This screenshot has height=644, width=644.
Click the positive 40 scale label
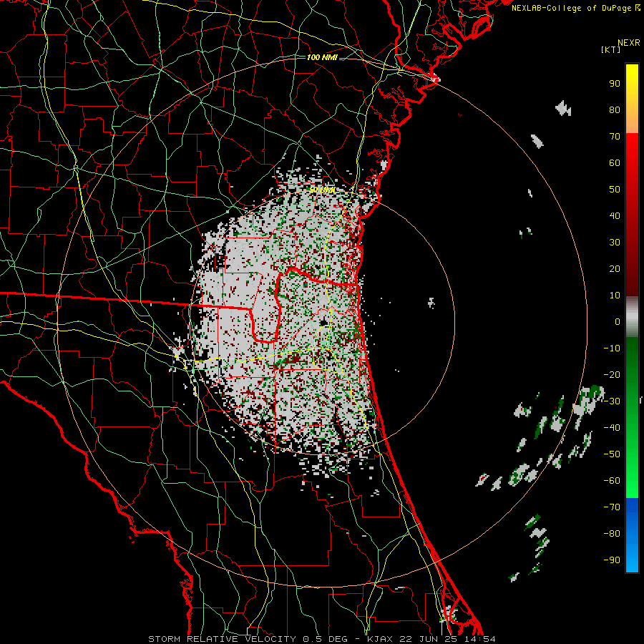pos(615,216)
